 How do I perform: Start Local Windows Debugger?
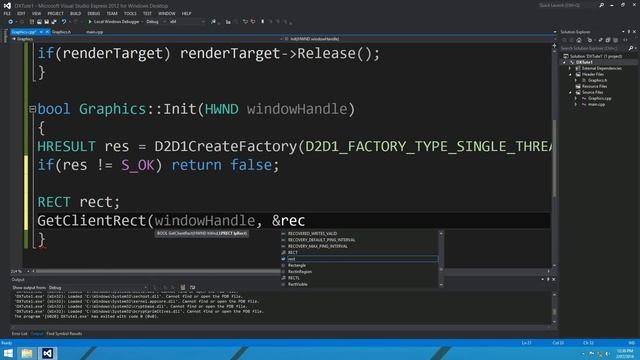click(x=114, y=22)
